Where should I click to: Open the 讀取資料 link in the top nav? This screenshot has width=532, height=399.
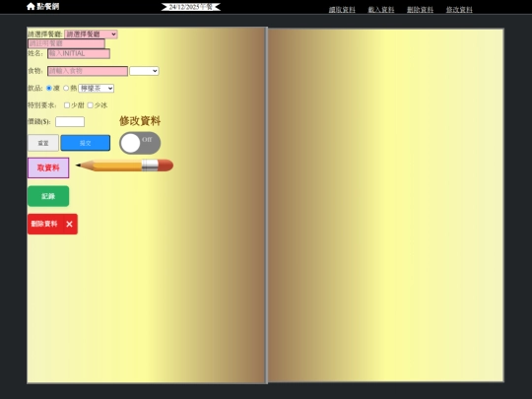click(342, 10)
